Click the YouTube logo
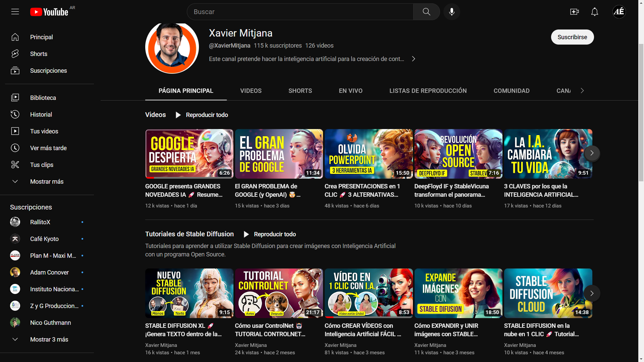 click(x=49, y=12)
